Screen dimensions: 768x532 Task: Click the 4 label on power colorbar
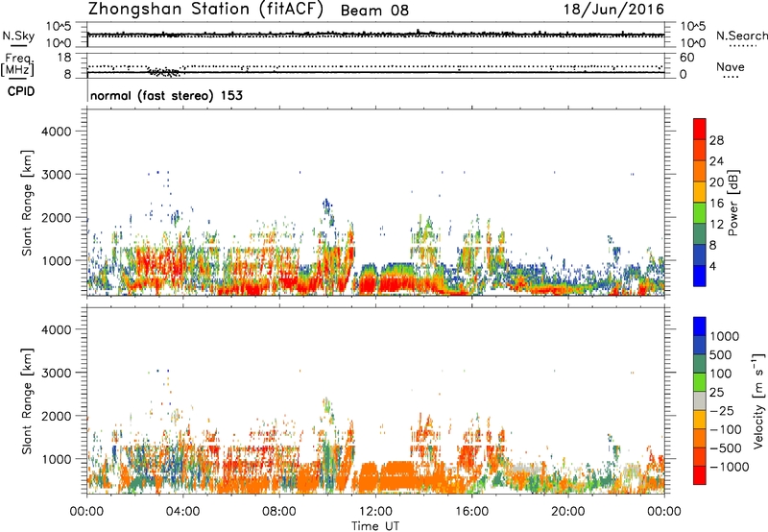tap(713, 267)
